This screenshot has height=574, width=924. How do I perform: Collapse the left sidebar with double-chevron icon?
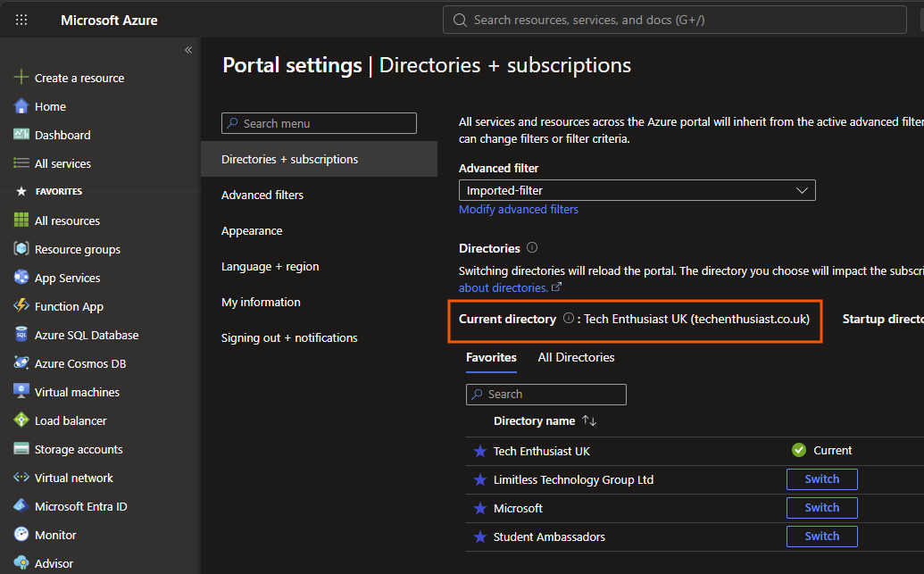click(x=188, y=50)
